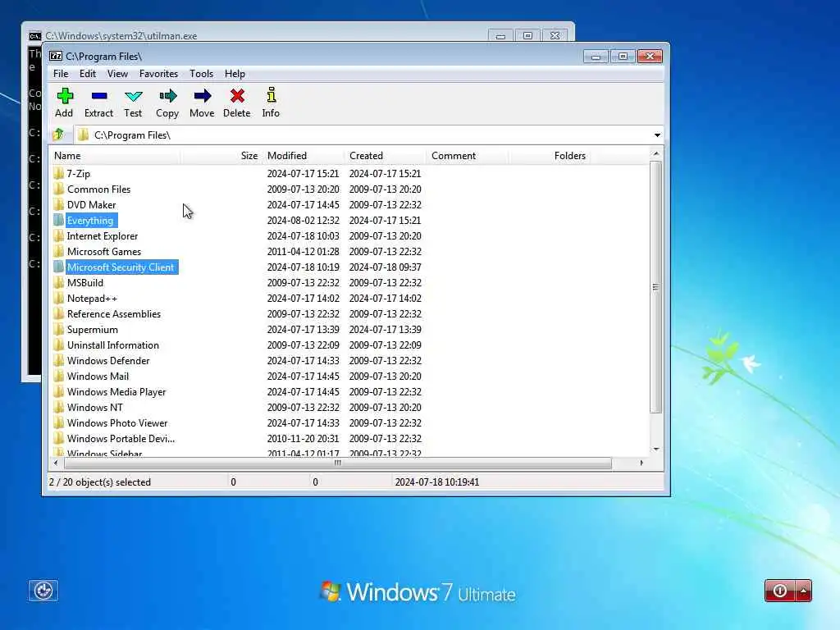
Task: Click the Supermium folder icon
Action: [x=59, y=330]
